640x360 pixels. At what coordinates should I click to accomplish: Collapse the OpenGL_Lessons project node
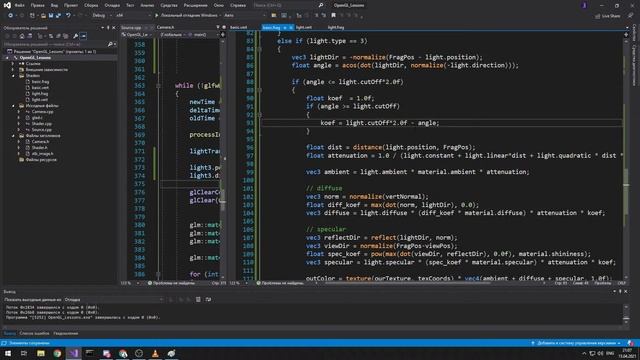7,58
